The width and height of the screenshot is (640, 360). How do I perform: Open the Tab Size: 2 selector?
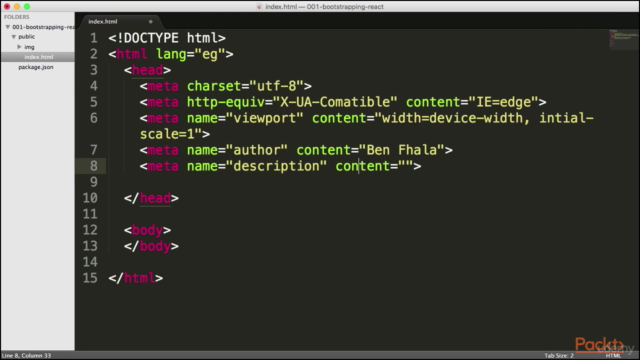[x=559, y=356]
